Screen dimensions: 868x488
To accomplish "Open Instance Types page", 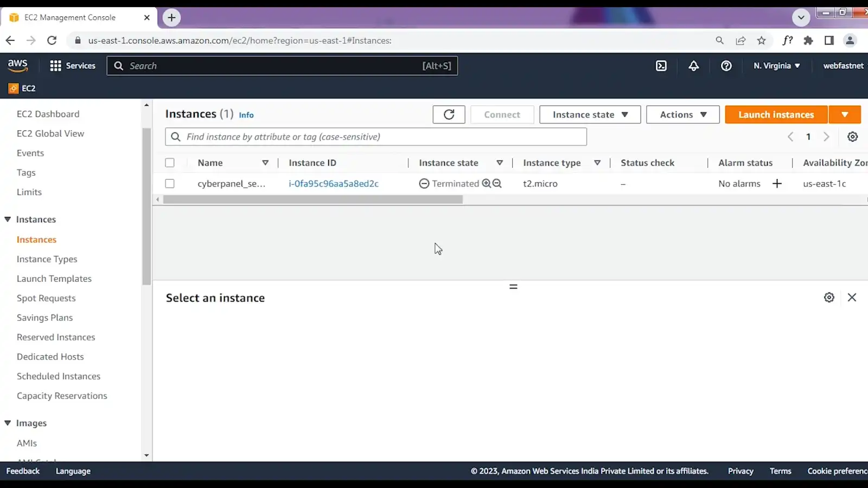I will [x=47, y=259].
